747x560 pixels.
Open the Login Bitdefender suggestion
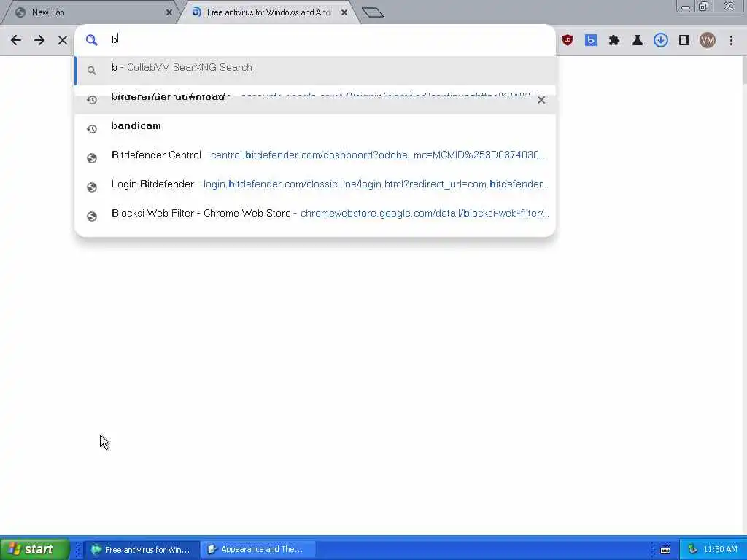[315, 187]
